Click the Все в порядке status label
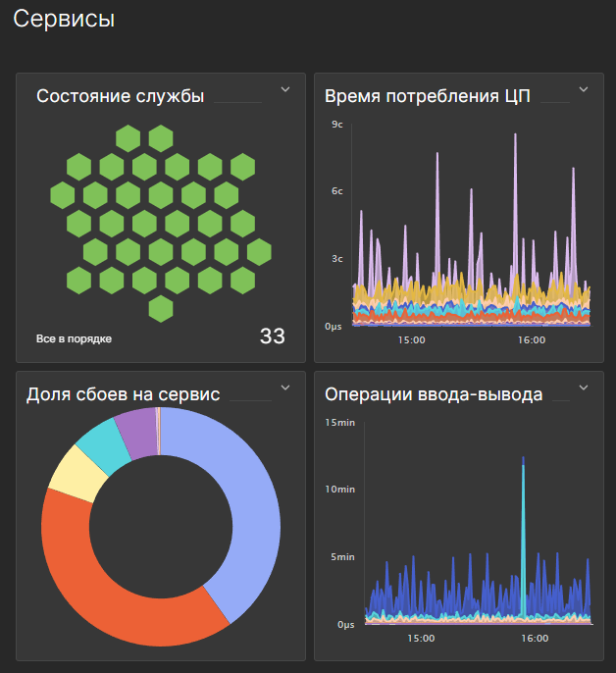Screen dimensions: 616x673 74,338
